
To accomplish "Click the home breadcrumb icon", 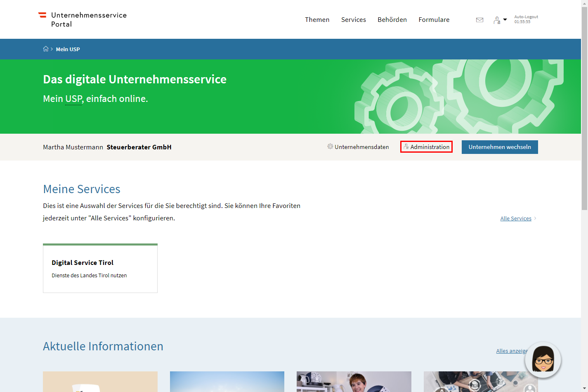I will pyautogui.click(x=46, y=49).
